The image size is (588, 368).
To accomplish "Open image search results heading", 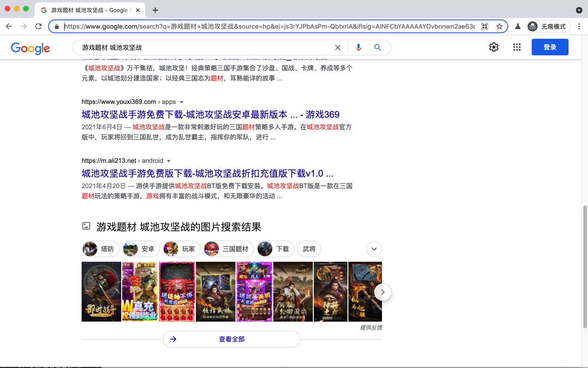I will tap(179, 227).
